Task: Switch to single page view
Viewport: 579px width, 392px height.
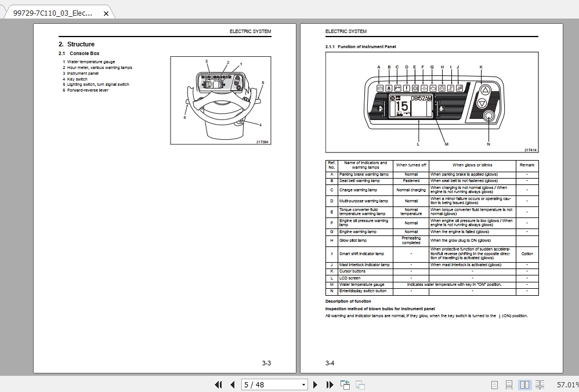Action: coord(495,384)
